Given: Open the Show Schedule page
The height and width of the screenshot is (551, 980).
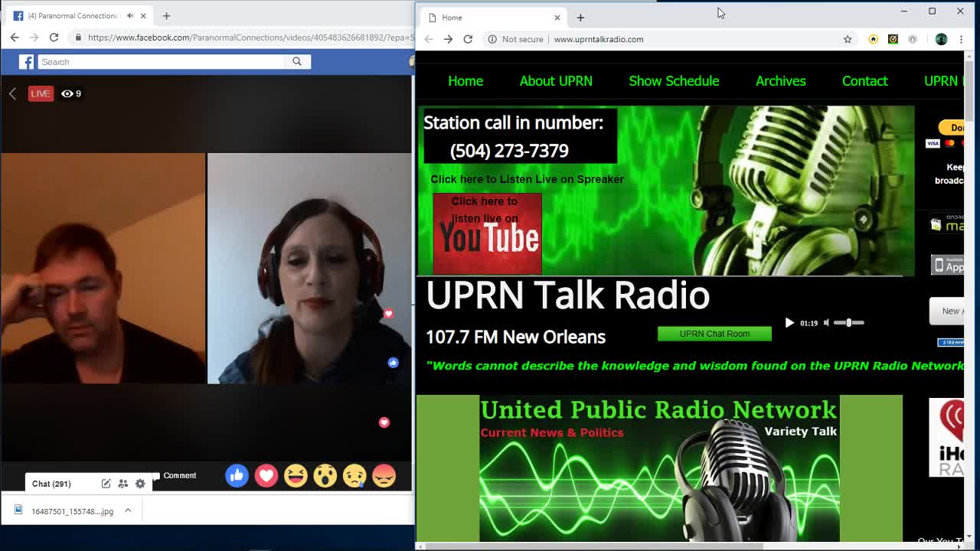Looking at the screenshot, I should (674, 81).
